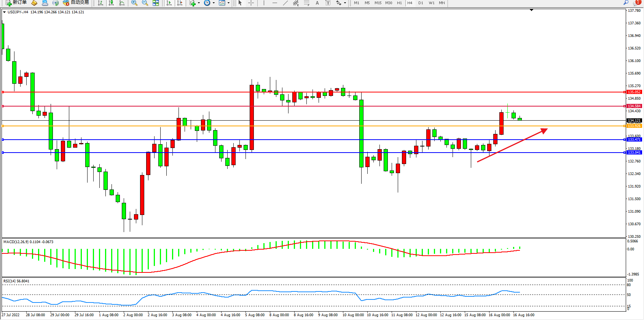Select the trendline drawing tool
The height and width of the screenshot is (320, 644).
[285, 3]
